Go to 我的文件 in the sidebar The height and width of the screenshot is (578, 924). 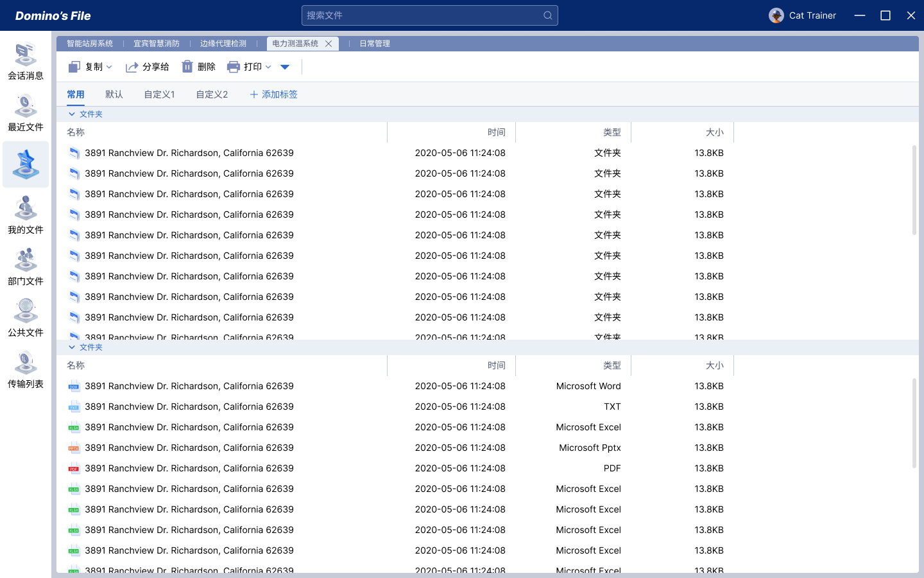[x=26, y=216]
